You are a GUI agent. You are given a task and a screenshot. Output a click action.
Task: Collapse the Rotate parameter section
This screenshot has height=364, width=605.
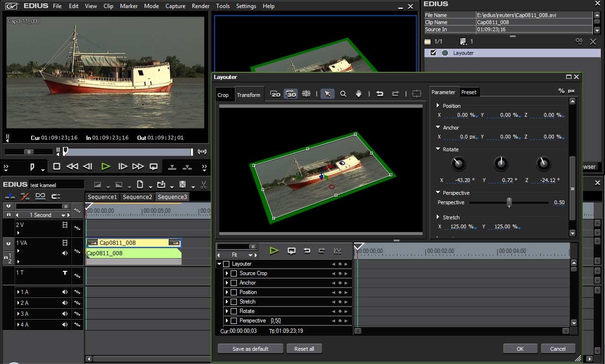tap(438, 149)
